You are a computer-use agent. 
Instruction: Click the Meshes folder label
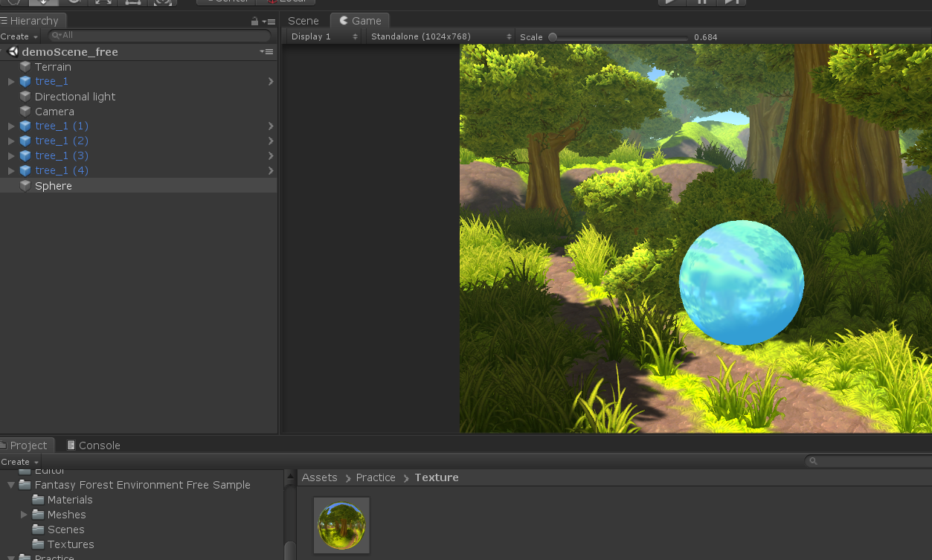pyautogui.click(x=67, y=515)
